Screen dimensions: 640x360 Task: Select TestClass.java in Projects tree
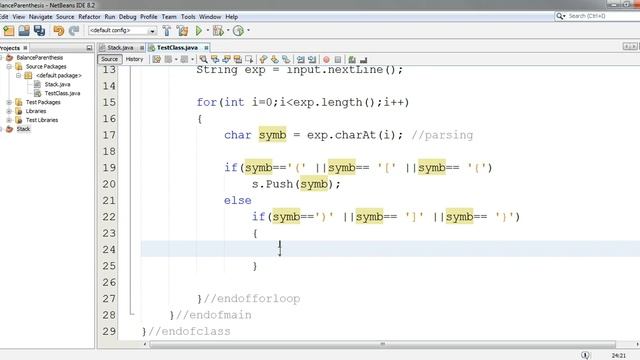click(62, 93)
